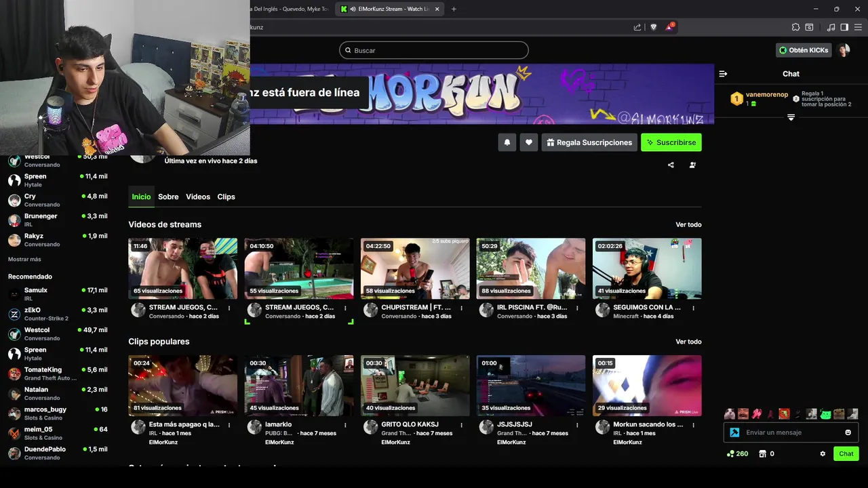Open the profile avatar menu
Image resolution: width=868 pixels, height=488 pixels.
point(844,50)
